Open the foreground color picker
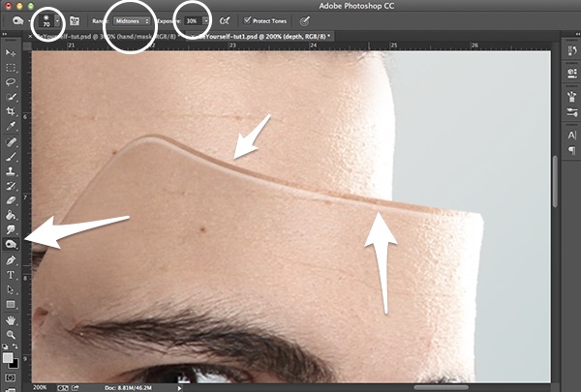Viewport: 581px width, 392px height. pyautogui.click(x=8, y=357)
